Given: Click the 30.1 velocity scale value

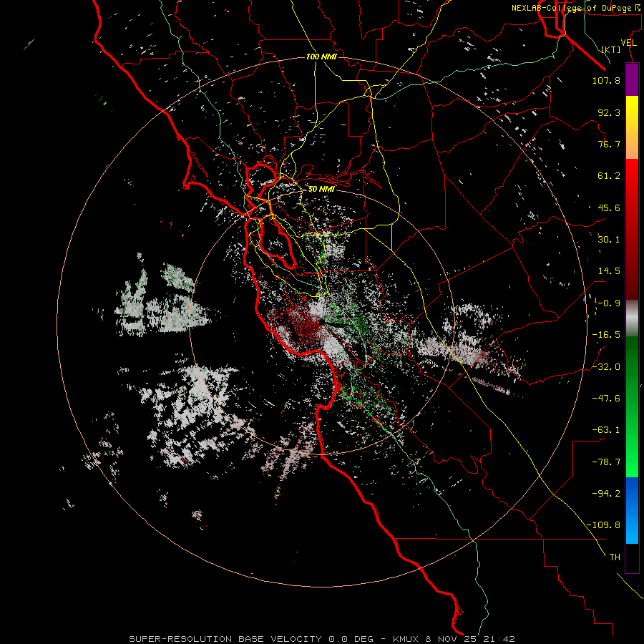Looking at the screenshot, I should 609,240.
